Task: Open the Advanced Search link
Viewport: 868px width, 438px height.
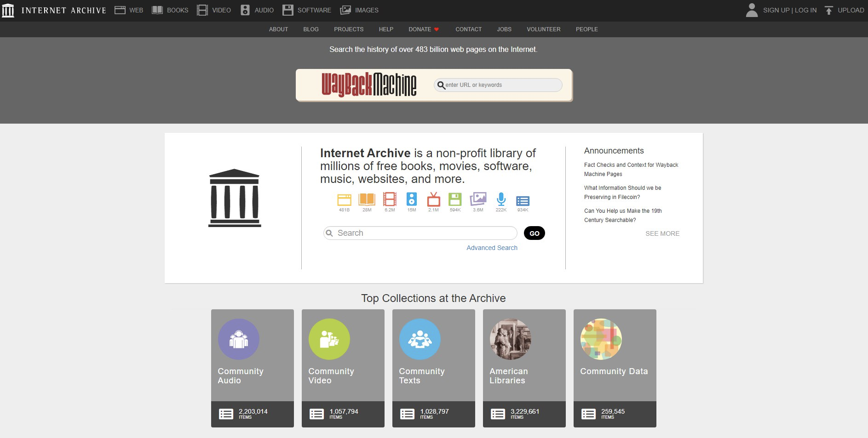Action: click(x=492, y=248)
